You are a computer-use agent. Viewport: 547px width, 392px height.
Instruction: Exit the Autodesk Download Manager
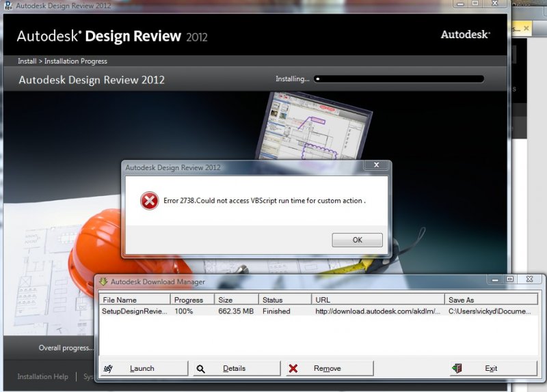tap(493, 368)
